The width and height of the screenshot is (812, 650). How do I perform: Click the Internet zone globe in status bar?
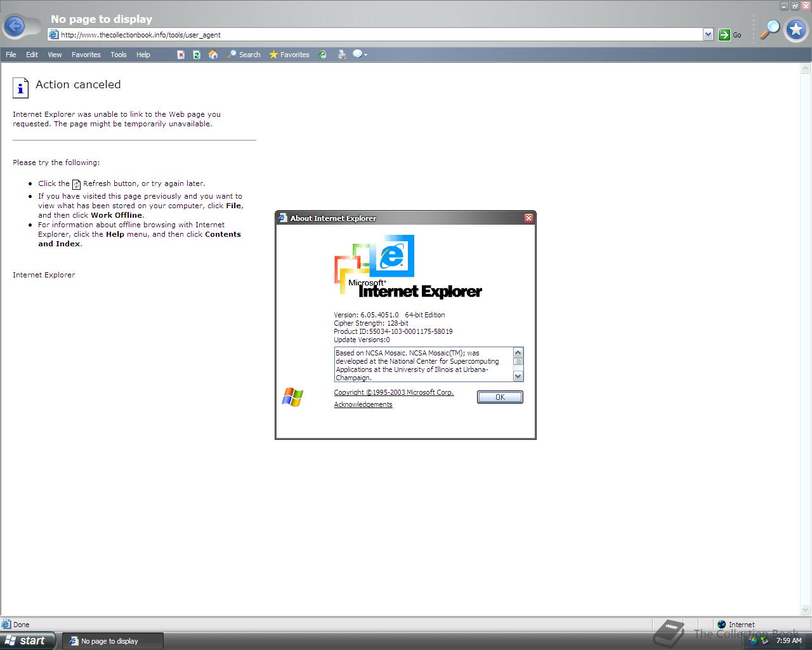721,625
